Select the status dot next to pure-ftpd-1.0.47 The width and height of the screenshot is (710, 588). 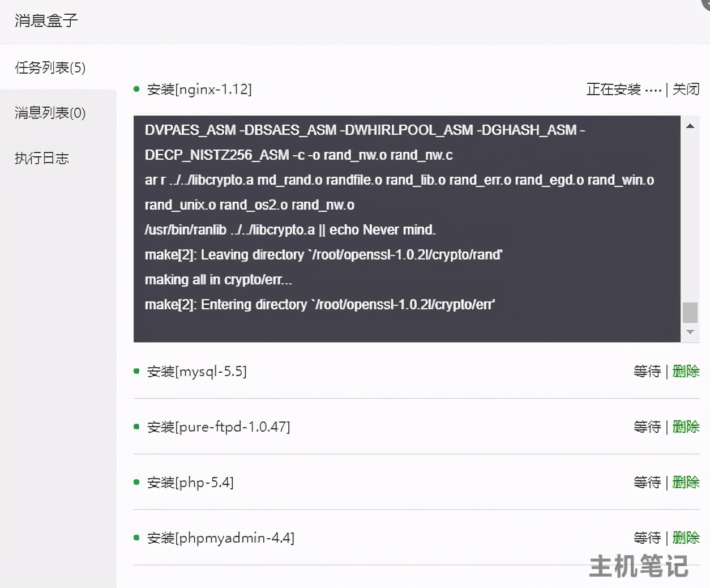[x=136, y=427]
